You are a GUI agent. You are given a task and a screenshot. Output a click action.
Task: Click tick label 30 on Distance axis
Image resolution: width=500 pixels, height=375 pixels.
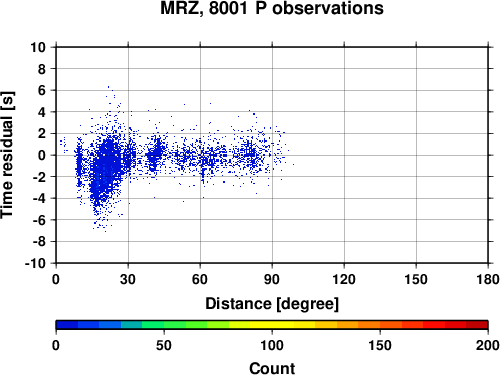coord(128,279)
